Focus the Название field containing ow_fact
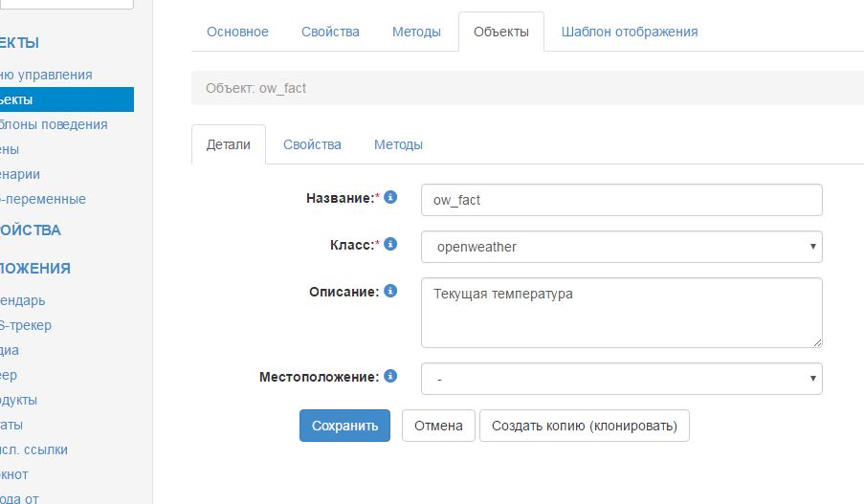 [x=621, y=200]
